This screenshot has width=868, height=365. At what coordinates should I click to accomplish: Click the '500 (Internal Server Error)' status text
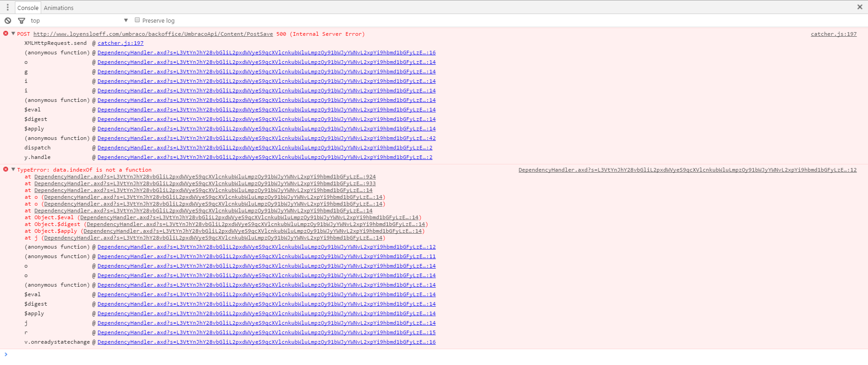(x=320, y=34)
